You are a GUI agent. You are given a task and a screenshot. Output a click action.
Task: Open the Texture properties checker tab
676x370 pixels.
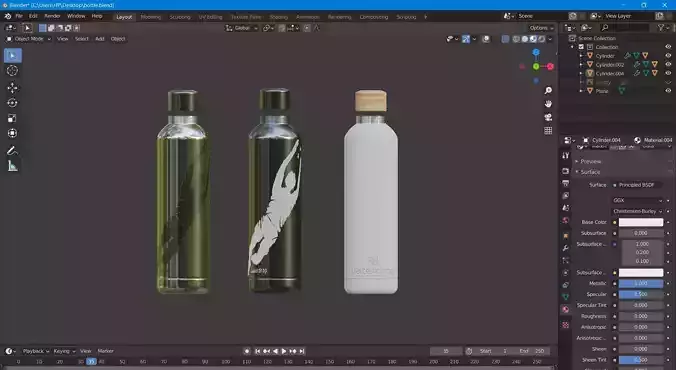[x=566, y=325]
